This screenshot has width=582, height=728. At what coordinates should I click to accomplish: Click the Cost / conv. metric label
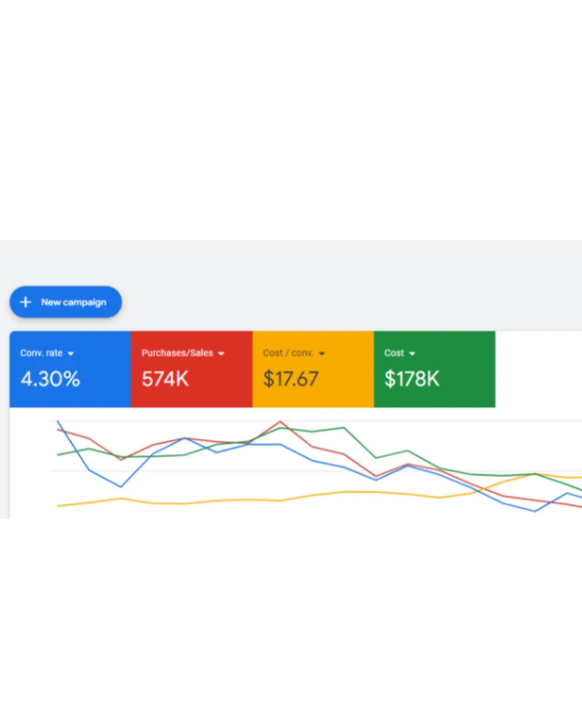pyautogui.click(x=288, y=353)
